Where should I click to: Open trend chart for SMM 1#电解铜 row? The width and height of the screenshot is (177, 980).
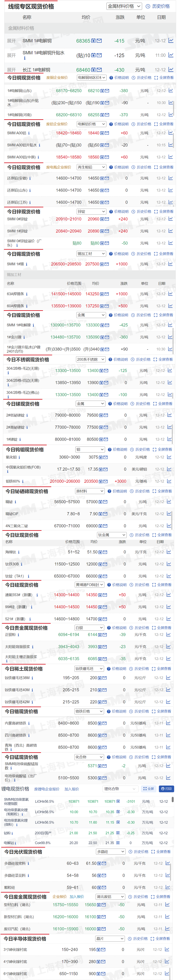(171, 40)
